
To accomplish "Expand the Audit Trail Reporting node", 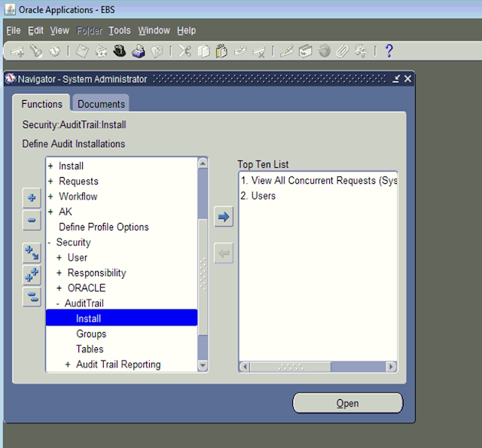I will pos(68,364).
